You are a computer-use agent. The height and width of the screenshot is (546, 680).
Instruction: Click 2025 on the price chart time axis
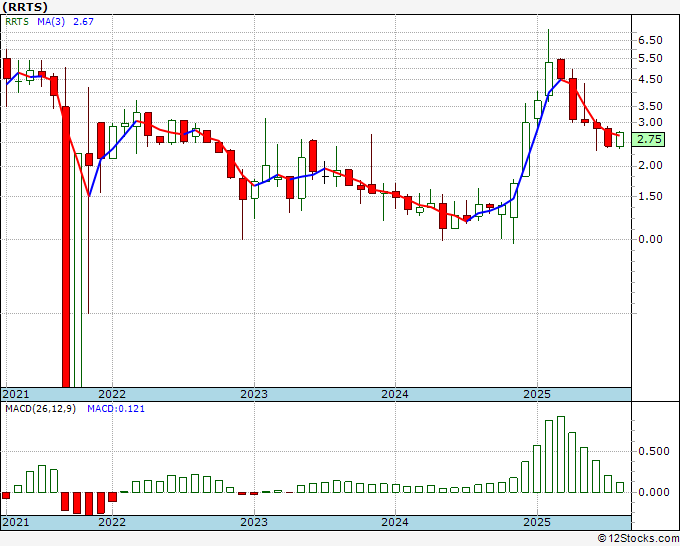click(x=536, y=394)
